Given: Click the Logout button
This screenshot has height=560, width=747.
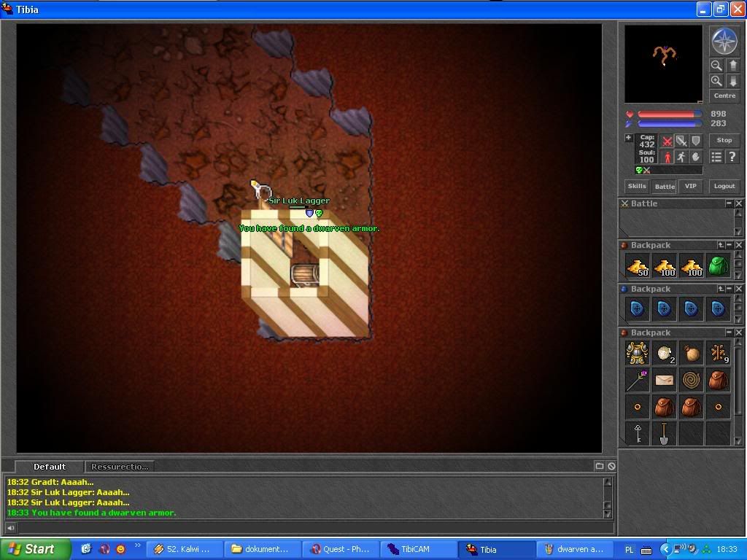Looking at the screenshot, I should click(x=724, y=186).
